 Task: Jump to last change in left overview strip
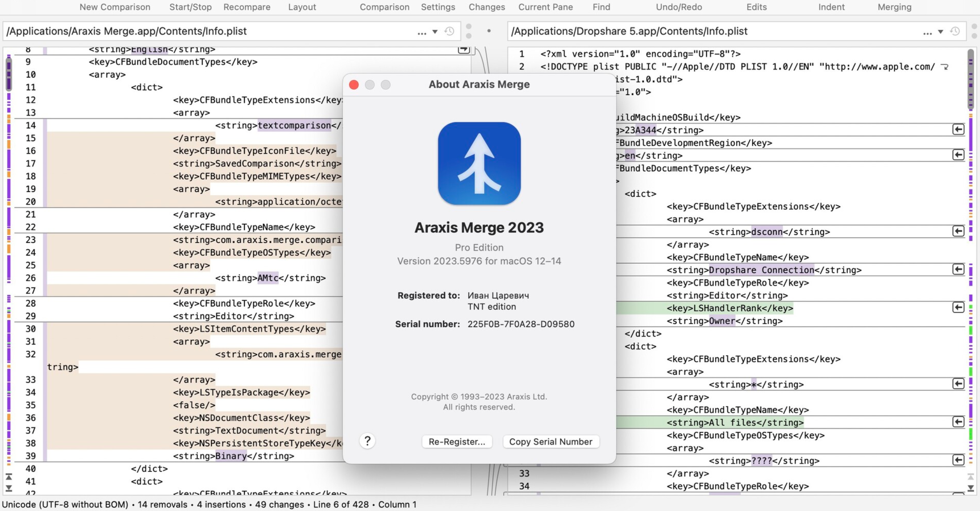9,488
